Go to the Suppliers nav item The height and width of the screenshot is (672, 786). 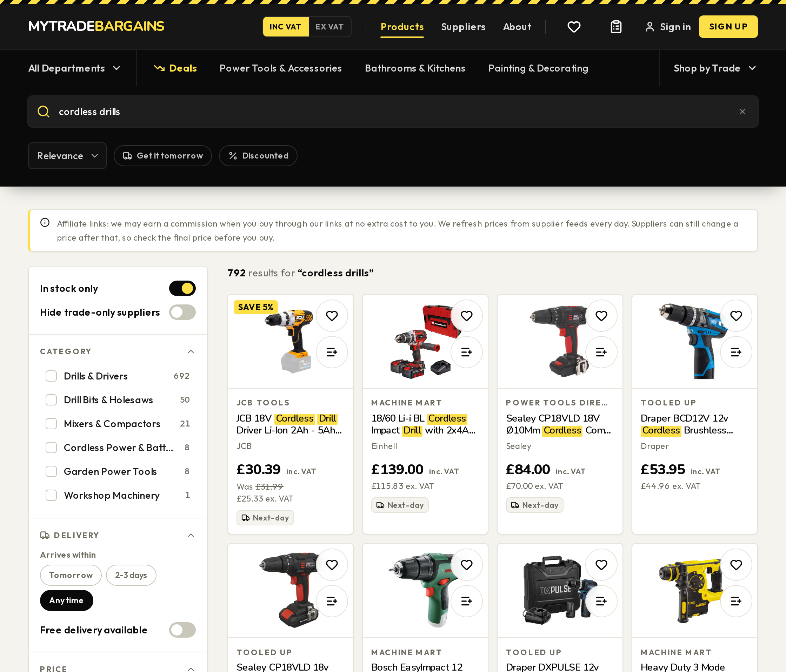(x=463, y=27)
